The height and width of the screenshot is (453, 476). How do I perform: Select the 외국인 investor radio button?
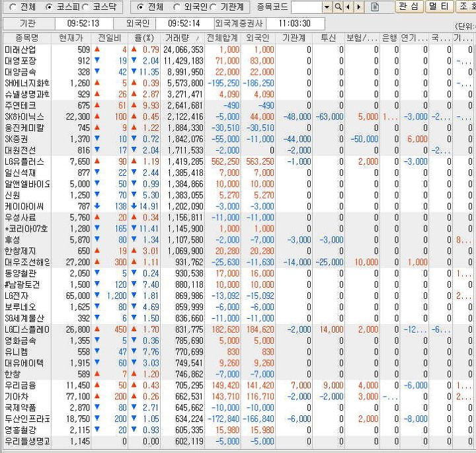(x=177, y=7)
